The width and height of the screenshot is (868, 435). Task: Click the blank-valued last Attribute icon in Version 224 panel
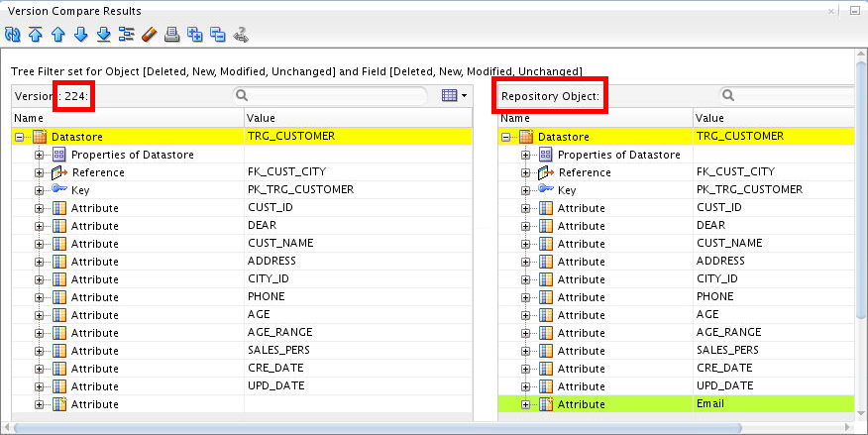(x=59, y=404)
